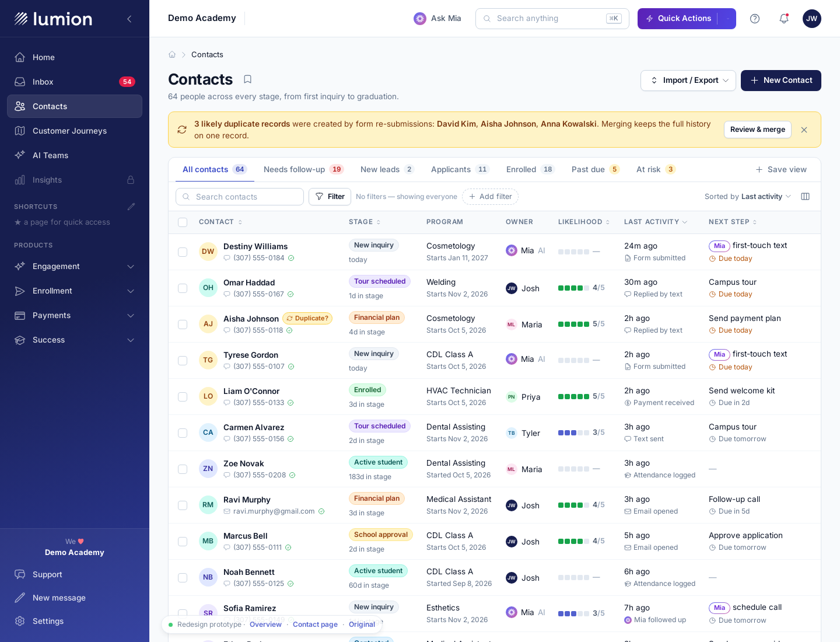840x642 pixels.
Task: Expand the Enrollment product menu
Action: pyautogui.click(x=75, y=291)
